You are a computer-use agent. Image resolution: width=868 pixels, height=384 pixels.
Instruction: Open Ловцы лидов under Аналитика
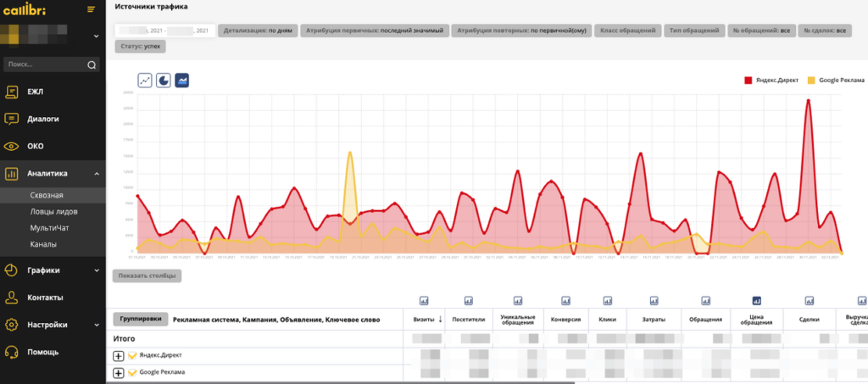pos(52,212)
